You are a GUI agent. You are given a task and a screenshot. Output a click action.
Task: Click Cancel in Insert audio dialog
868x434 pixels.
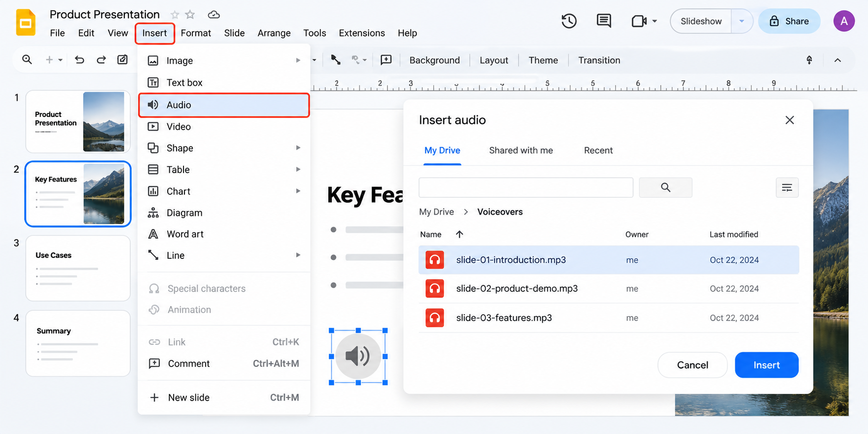pyautogui.click(x=692, y=365)
